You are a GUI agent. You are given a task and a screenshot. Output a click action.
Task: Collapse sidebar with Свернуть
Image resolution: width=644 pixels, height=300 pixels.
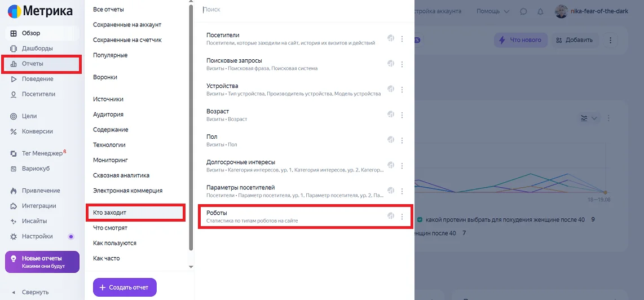pos(35,292)
